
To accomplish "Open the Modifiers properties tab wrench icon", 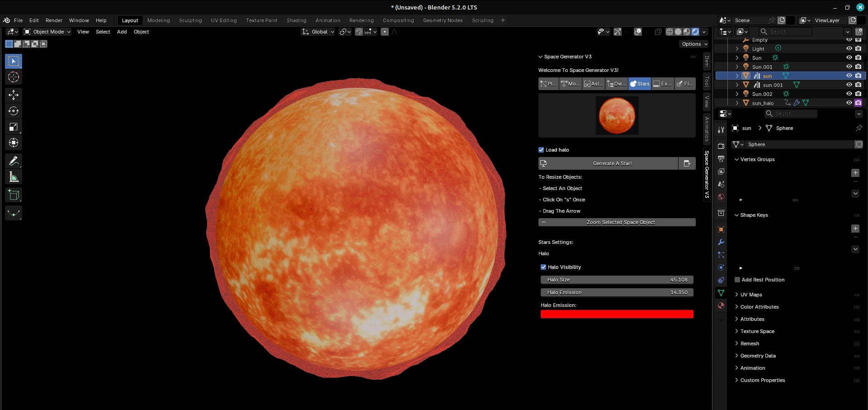I will [x=721, y=242].
